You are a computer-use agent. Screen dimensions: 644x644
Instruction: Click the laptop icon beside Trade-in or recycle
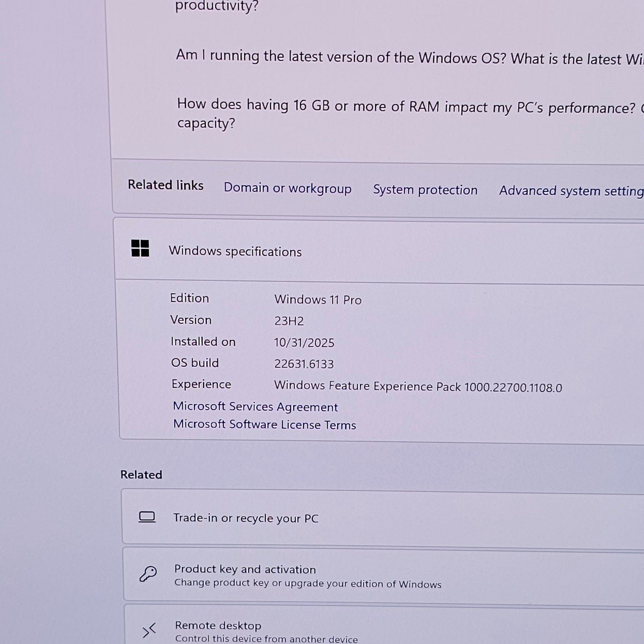(x=147, y=517)
